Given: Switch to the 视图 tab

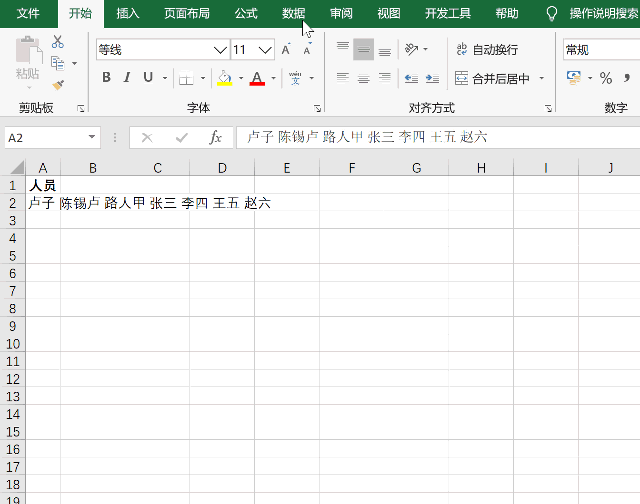Looking at the screenshot, I should coord(389,13).
